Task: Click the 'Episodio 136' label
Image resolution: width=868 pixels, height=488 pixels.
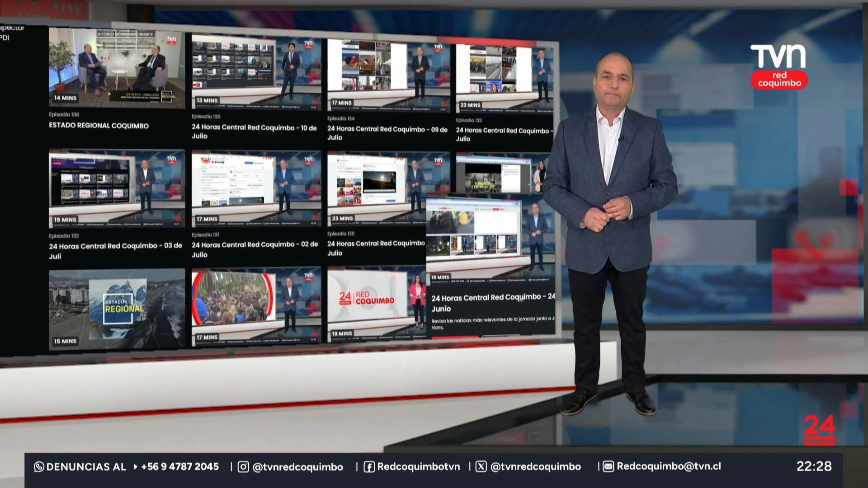Action: 64,115
